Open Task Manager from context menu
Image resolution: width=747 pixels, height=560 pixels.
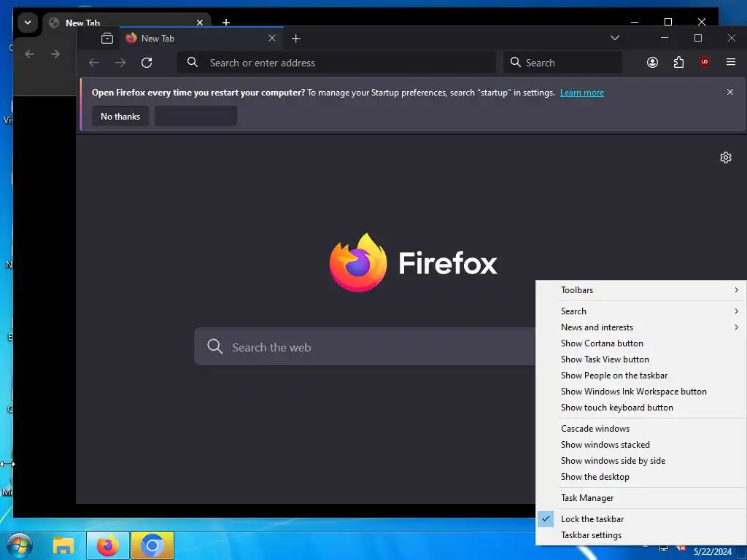[641, 498]
